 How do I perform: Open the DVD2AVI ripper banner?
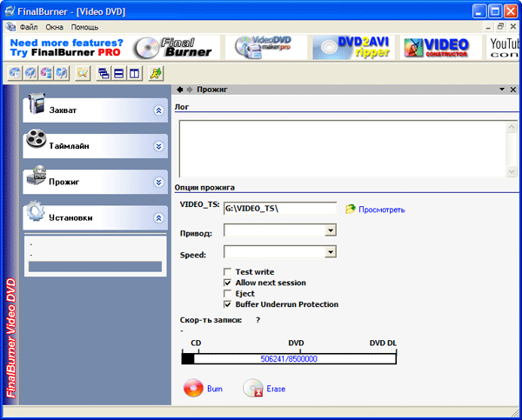(354, 48)
